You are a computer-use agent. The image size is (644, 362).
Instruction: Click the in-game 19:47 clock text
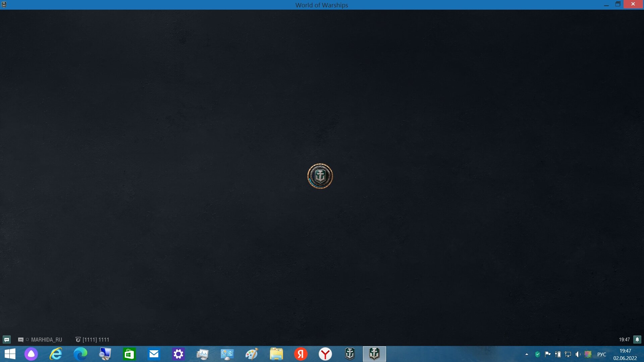[624, 340]
